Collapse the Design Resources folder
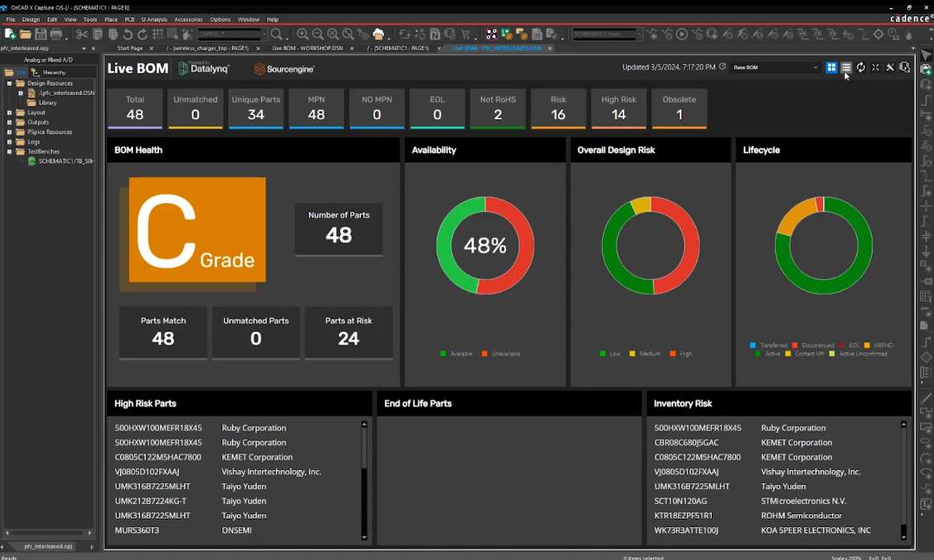Viewport: 934px width, 560px height. (10, 84)
